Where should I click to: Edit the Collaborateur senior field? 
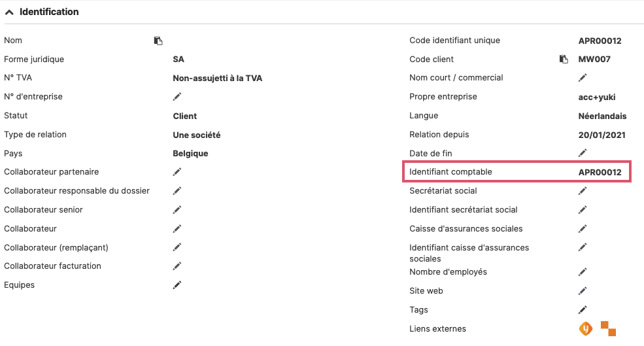(177, 209)
